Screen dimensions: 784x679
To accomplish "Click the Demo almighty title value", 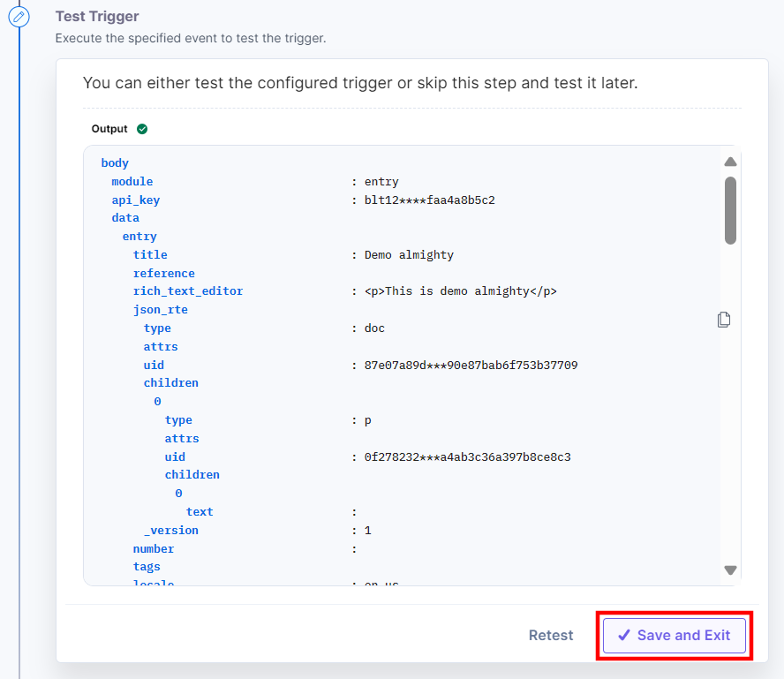I will tap(409, 255).
